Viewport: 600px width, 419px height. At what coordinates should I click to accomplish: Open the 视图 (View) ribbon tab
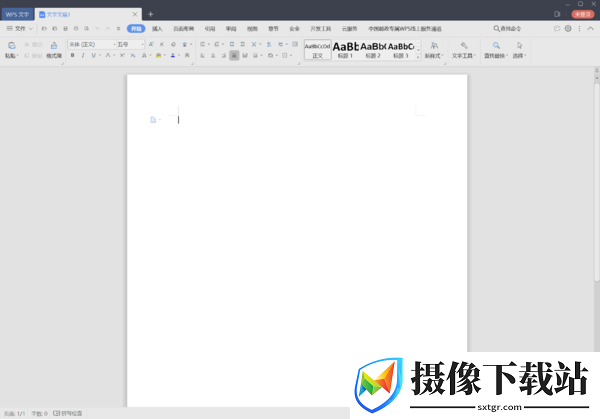(252, 29)
